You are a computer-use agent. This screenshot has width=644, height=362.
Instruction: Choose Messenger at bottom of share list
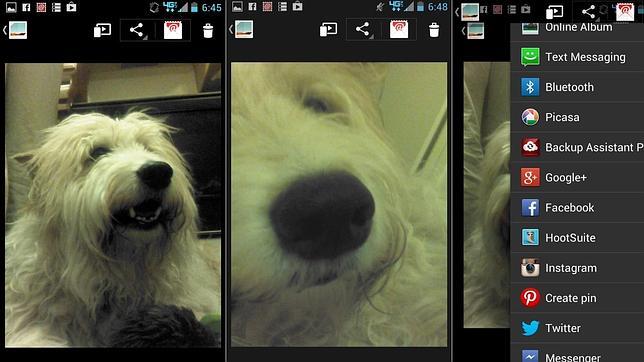pos(577,353)
